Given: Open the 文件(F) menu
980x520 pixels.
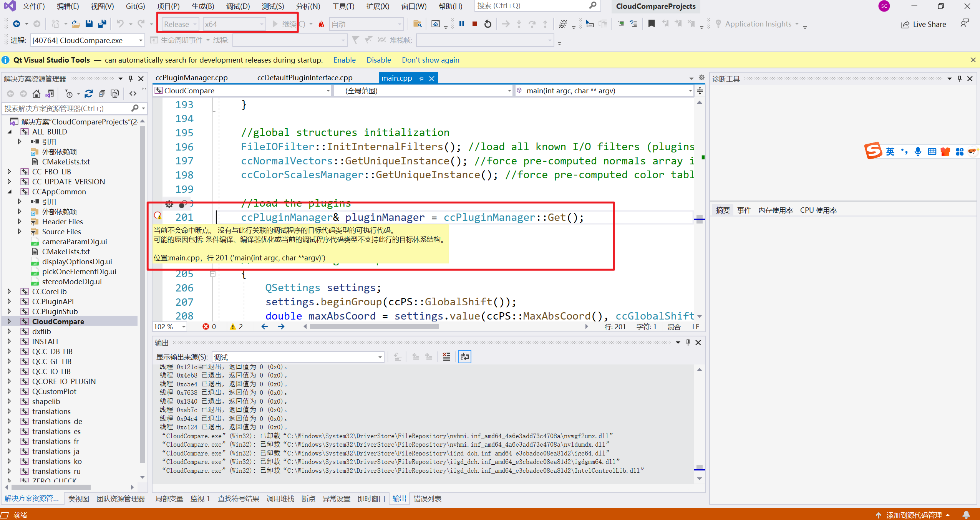Looking at the screenshot, I should click(34, 6).
